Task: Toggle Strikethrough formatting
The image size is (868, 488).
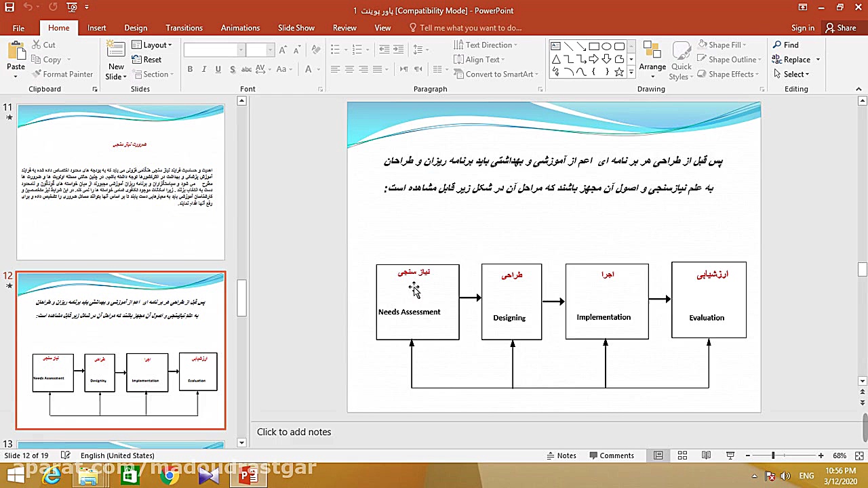Action: click(x=247, y=69)
